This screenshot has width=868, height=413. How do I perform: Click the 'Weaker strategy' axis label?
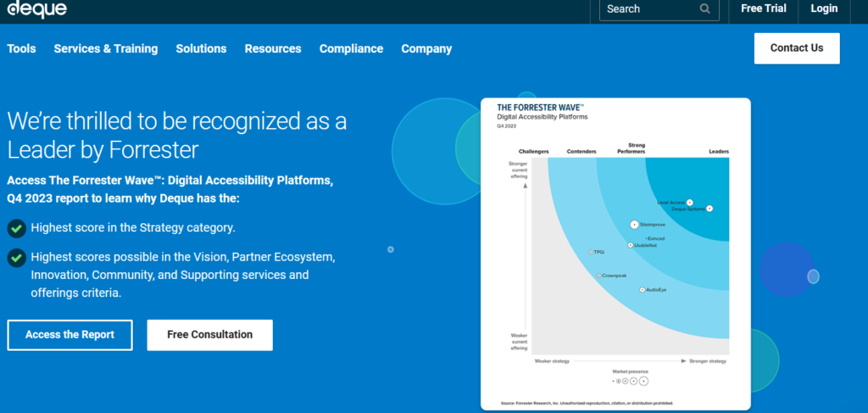click(552, 361)
